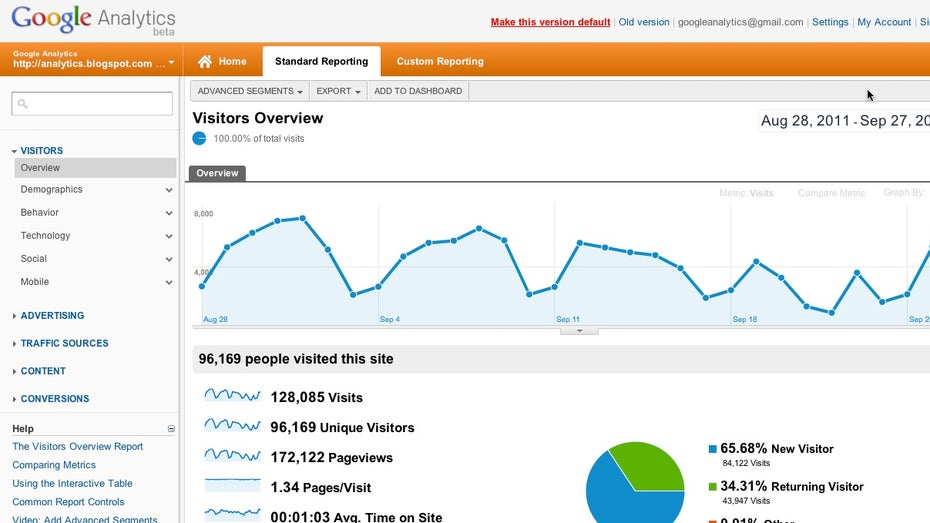This screenshot has width=930, height=523.
Task: Switch to the Home tab
Action: 222,61
